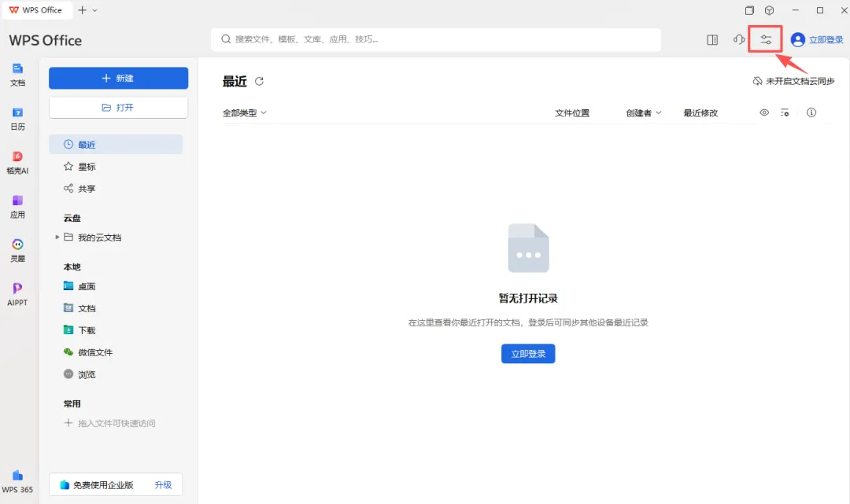Open the 应用 apps panel

coord(17,207)
